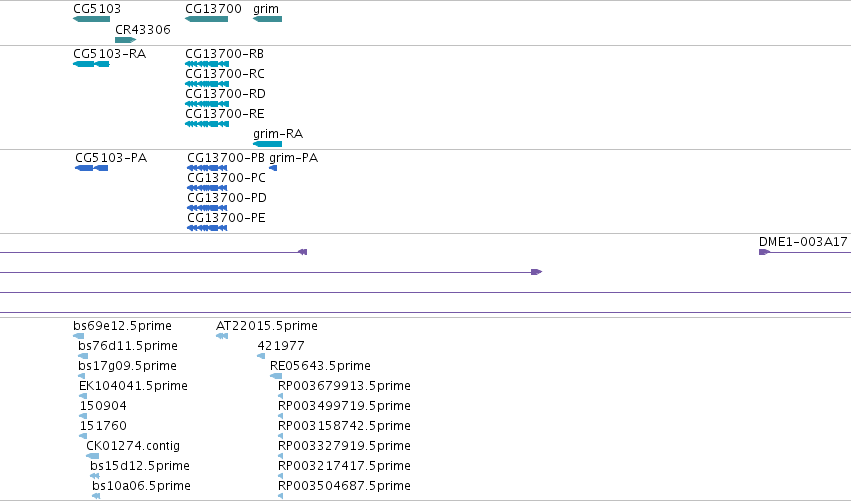Image resolution: width=851 pixels, height=501 pixels.
Task: Click the CG13700-PE label
Action: click(x=226, y=218)
